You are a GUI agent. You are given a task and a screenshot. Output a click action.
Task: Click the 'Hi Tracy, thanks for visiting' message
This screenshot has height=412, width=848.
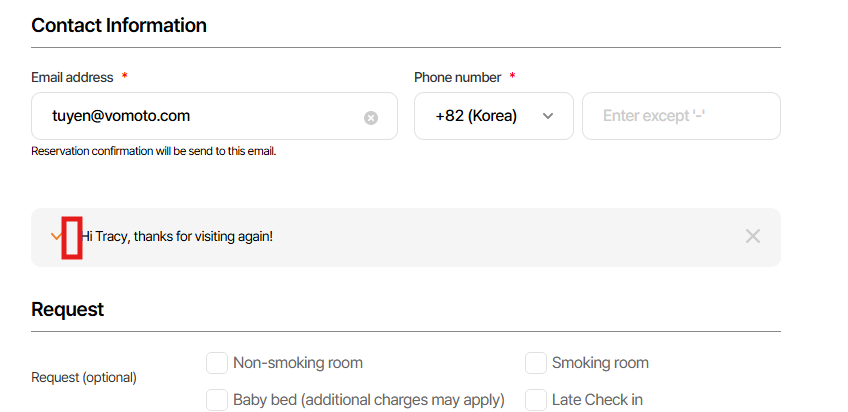coord(178,237)
